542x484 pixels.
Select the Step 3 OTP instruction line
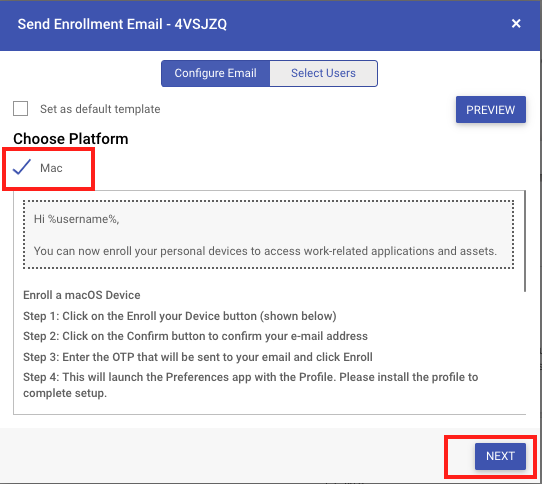[198, 357]
